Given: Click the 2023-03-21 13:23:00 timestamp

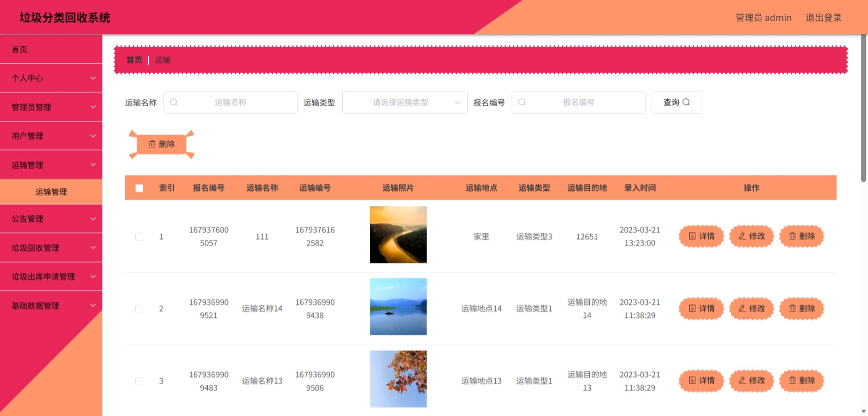Looking at the screenshot, I should [640, 237].
